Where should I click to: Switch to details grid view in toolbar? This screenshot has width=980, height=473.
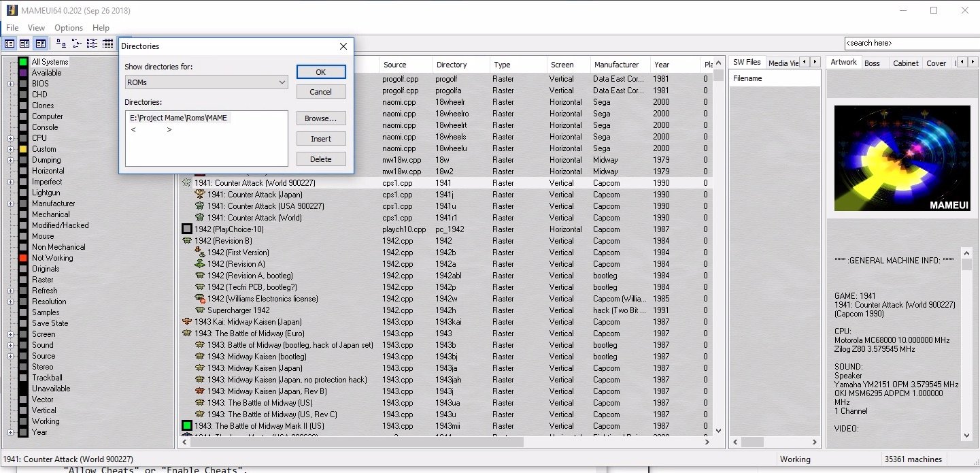(x=108, y=44)
